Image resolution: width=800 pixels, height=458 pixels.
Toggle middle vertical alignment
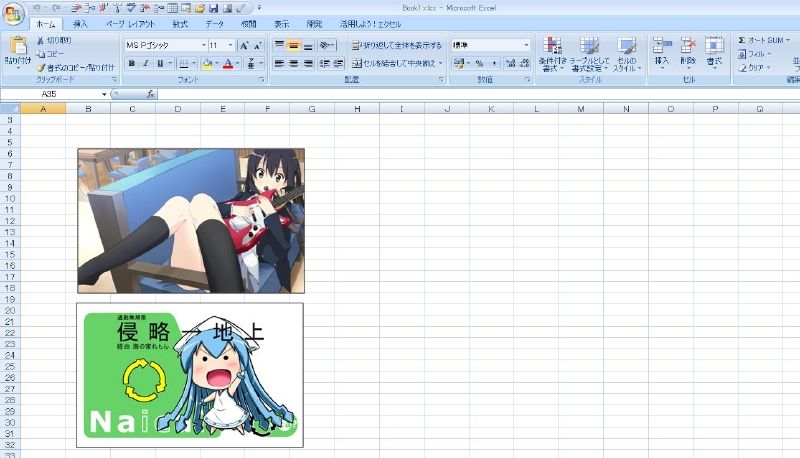tap(293, 45)
